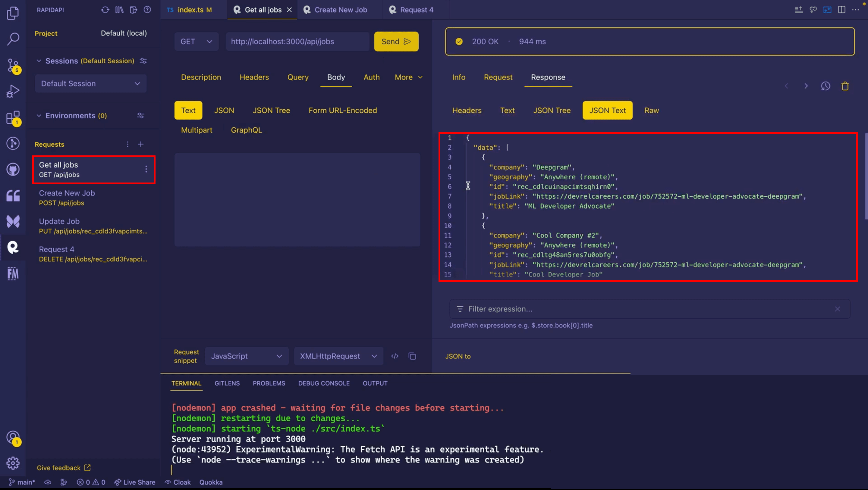Open Get all jobs request options menu
The height and width of the screenshot is (490, 868).
click(x=146, y=169)
